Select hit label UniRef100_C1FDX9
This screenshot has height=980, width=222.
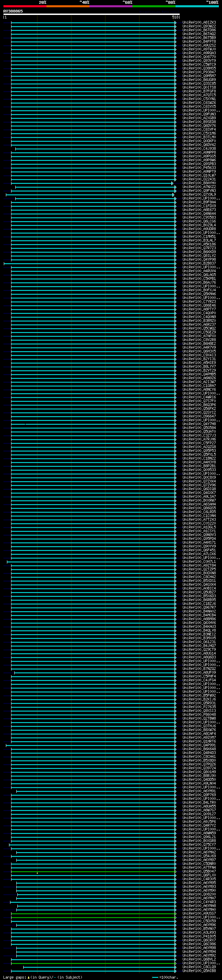click(199, 206)
